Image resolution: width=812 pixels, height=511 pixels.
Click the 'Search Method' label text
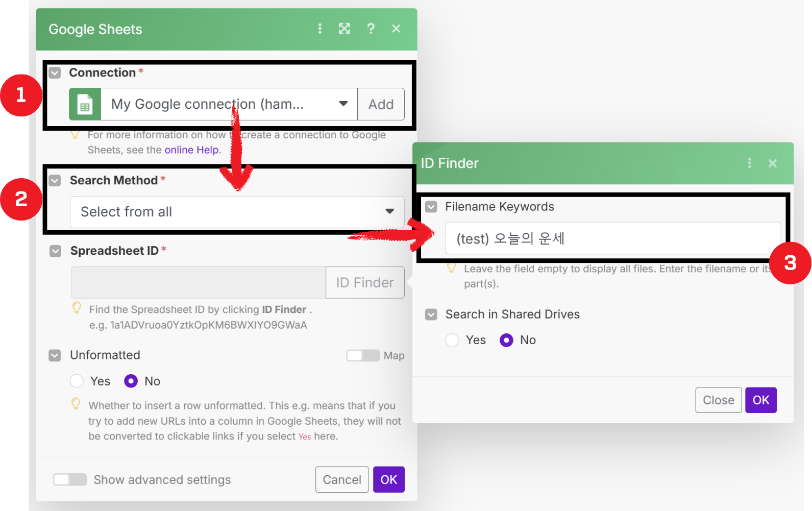click(x=114, y=181)
